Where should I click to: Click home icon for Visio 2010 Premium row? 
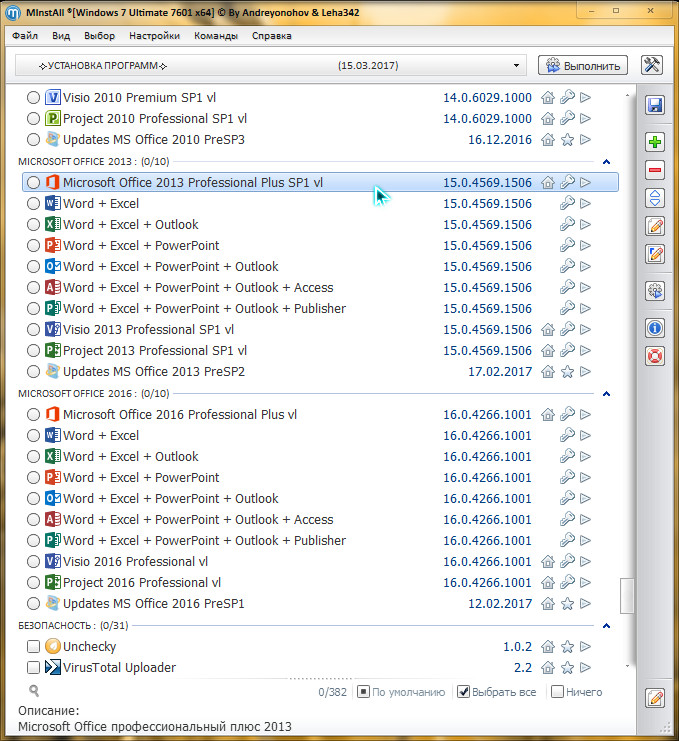coord(548,97)
